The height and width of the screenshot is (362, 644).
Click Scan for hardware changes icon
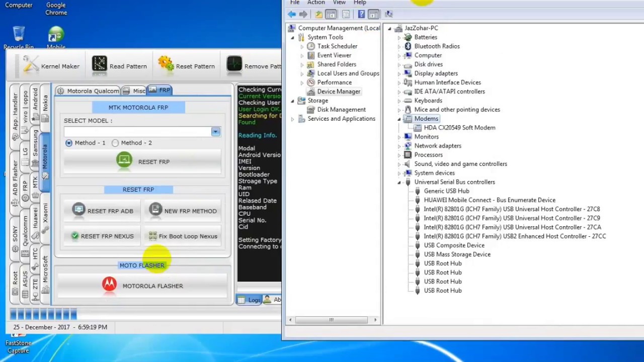[388, 14]
